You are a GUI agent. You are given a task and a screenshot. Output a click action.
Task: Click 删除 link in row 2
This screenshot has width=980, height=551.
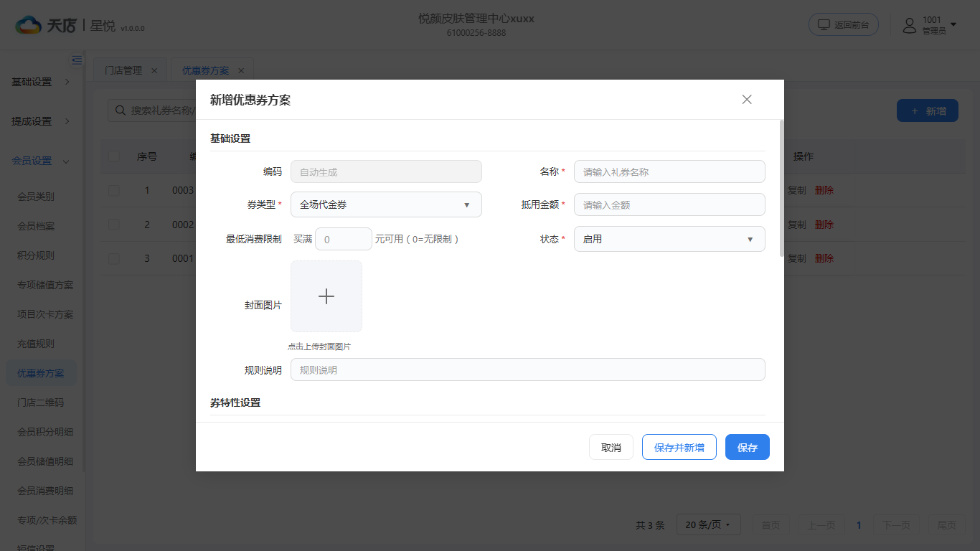coord(824,225)
